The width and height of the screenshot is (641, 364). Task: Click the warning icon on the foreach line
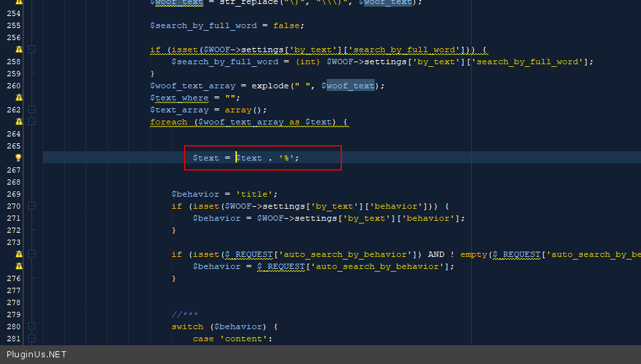click(19, 122)
